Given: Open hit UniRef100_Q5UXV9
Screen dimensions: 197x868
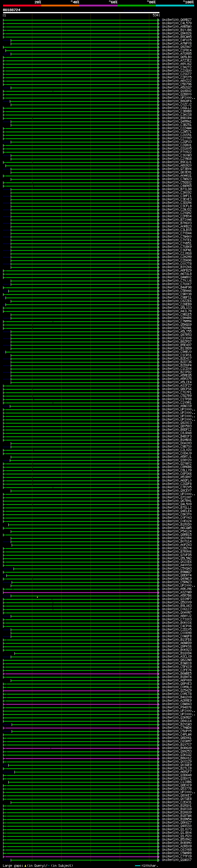Looking at the screenshot, I should (x=177, y=603).
